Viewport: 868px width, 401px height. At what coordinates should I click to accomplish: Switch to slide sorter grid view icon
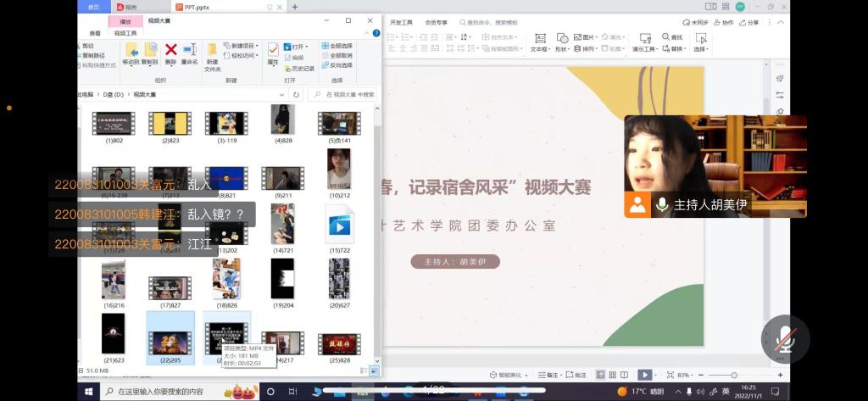pyautogui.click(x=612, y=375)
